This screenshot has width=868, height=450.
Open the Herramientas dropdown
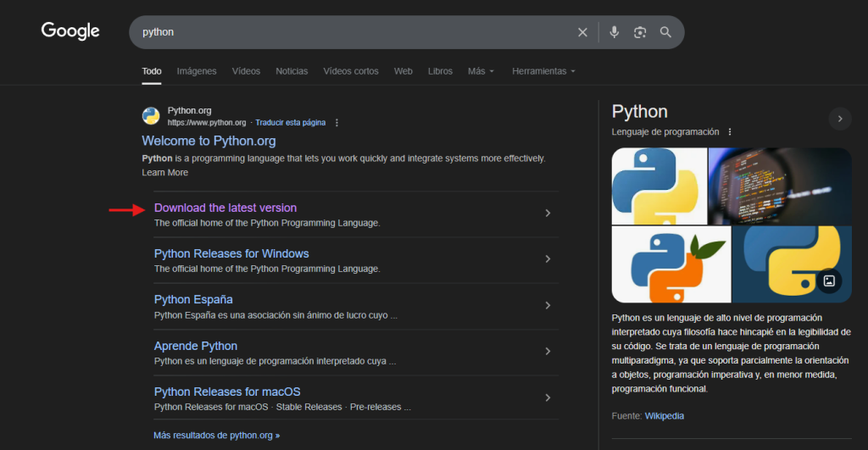point(543,71)
